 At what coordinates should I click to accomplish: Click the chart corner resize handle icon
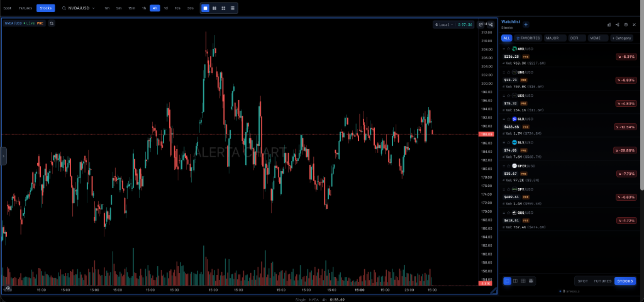point(494,291)
